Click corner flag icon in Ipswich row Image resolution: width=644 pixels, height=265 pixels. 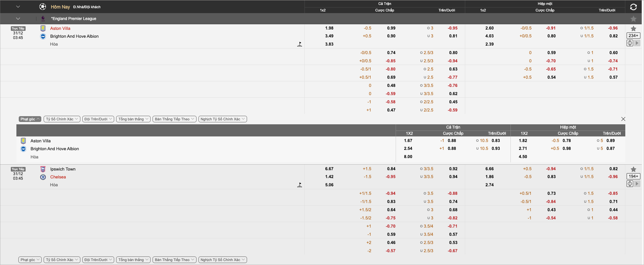click(299, 185)
